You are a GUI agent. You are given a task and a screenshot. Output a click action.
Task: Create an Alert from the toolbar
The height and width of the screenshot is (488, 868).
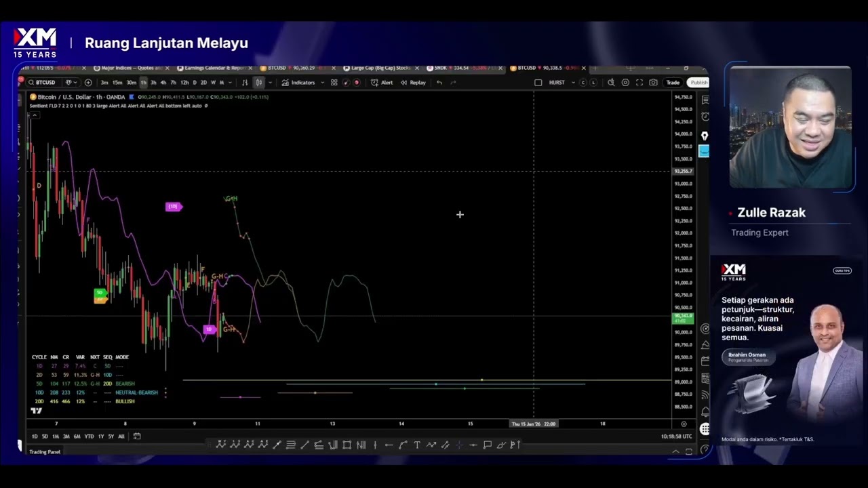point(382,83)
